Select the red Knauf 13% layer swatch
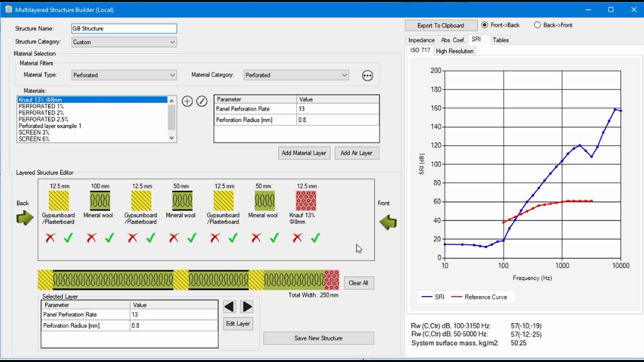Image resolution: width=644 pixels, height=362 pixels. pos(306,201)
